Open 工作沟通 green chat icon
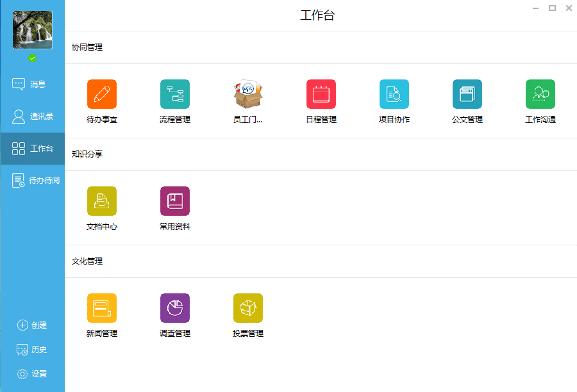Screen dimensions: 577x392 [x=540, y=94]
